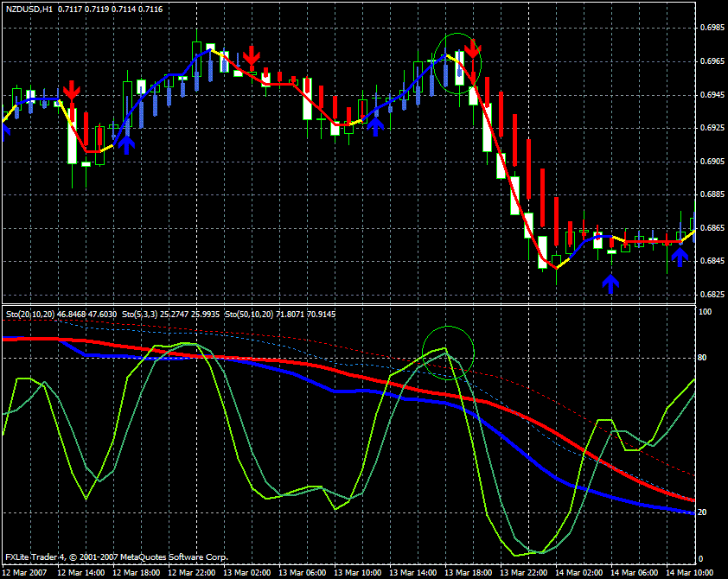
Task: Select the 0.6965 price axis label
Action: coord(712,60)
